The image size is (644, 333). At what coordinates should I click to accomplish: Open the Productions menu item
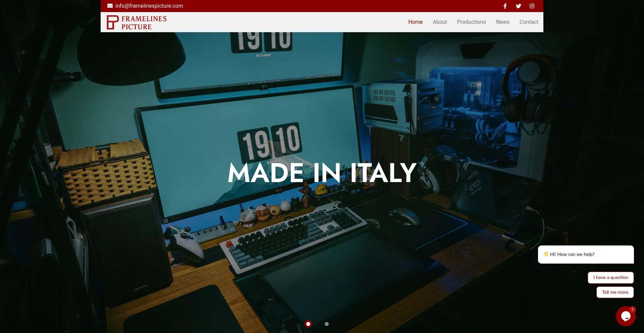[x=471, y=22]
